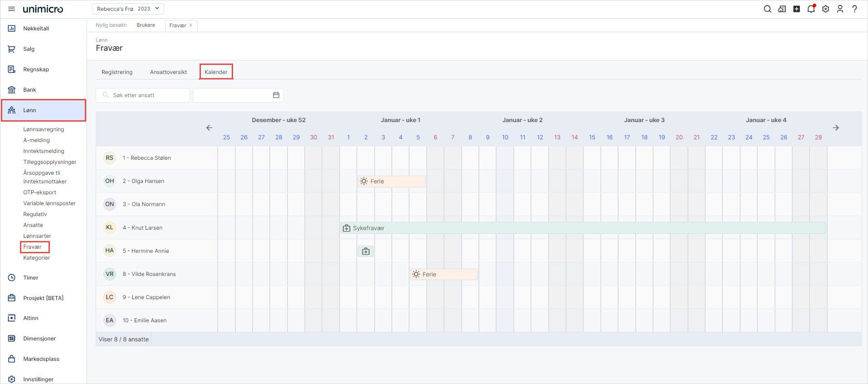Open the hamburger menu icon
Screen dimensions: 868x384
[x=12, y=9]
